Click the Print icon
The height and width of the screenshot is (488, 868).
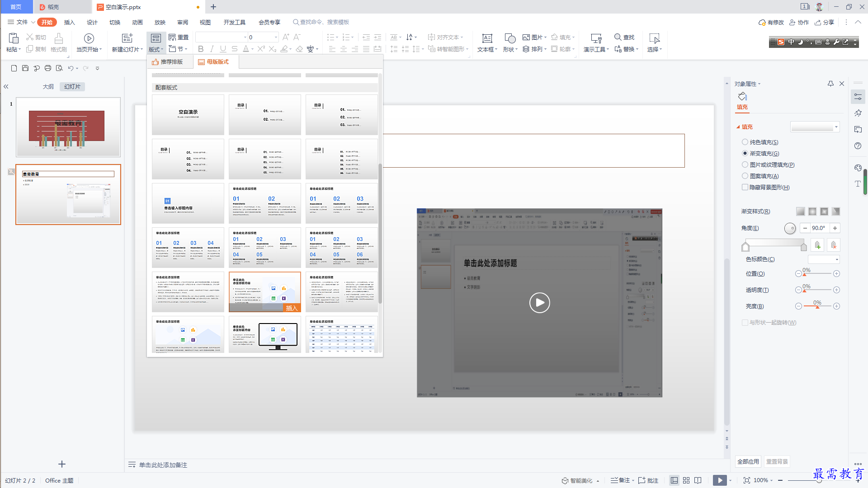point(48,68)
